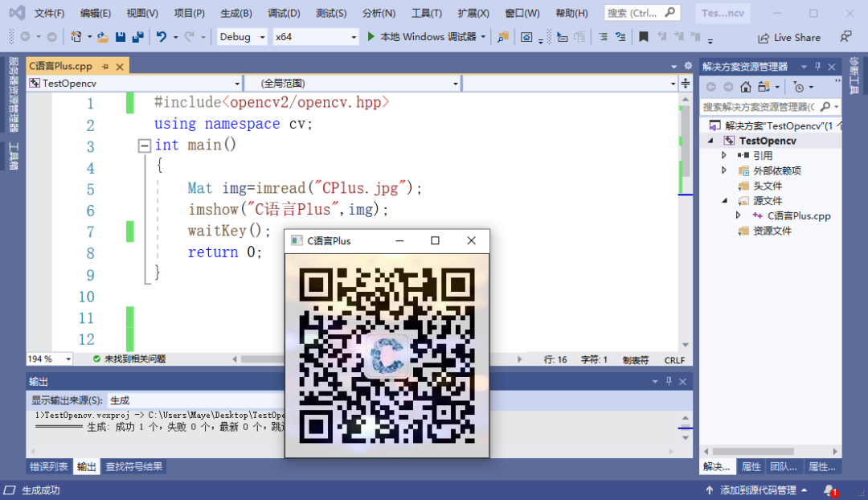Open the x64 platform dropdown
868x500 pixels.
coord(315,37)
